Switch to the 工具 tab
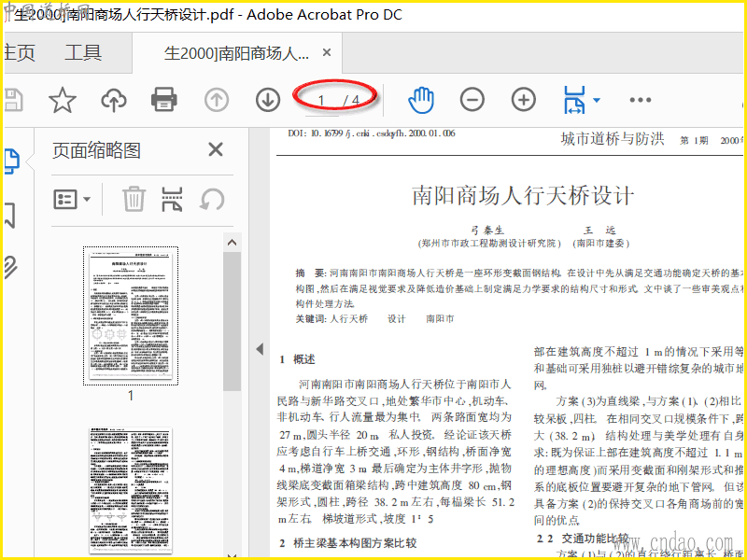This screenshot has height=560, width=747. point(83,53)
